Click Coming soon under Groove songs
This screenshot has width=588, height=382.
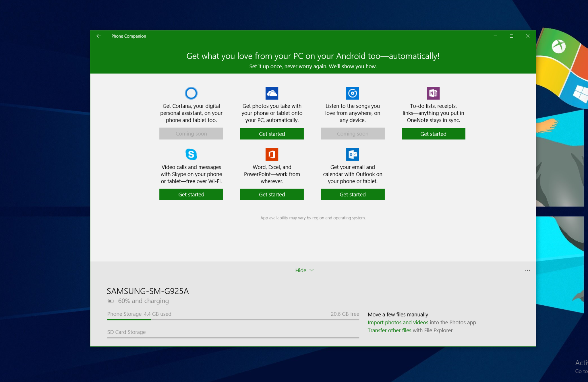tap(353, 134)
